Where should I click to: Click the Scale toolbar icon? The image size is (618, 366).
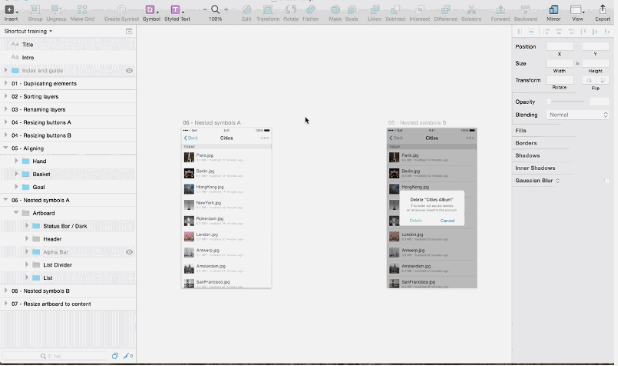(352, 10)
